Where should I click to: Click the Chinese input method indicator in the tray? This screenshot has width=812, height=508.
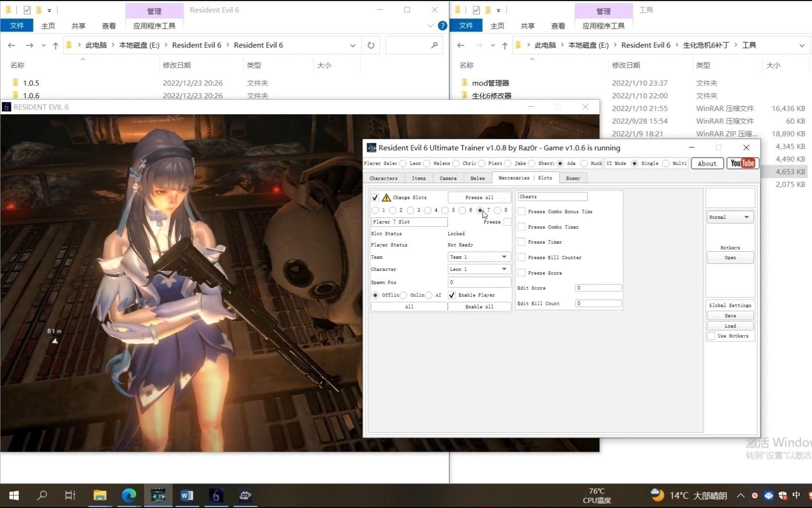(796, 495)
